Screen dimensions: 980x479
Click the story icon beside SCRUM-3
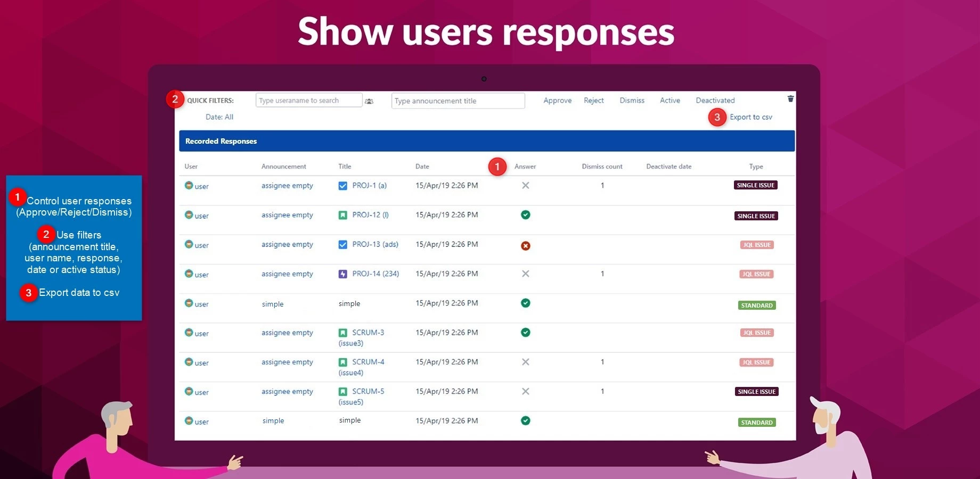click(343, 333)
